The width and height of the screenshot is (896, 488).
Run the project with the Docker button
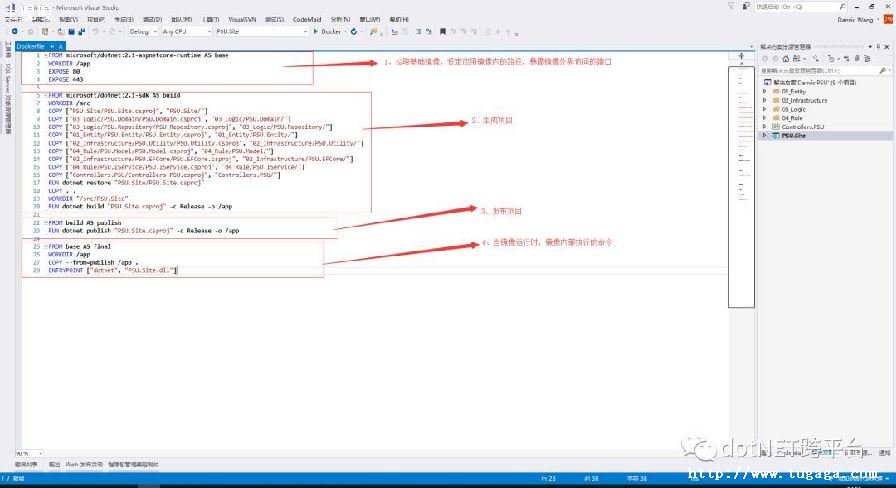[x=327, y=32]
